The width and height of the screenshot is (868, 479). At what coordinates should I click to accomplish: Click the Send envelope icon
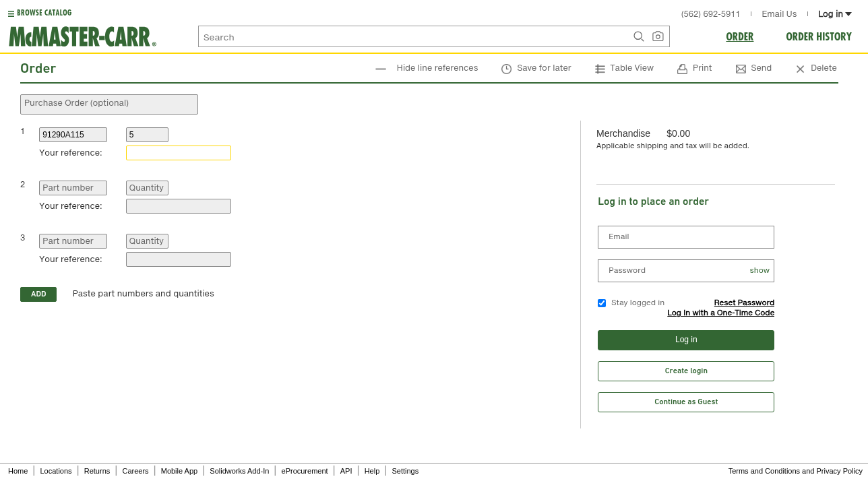point(741,69)
